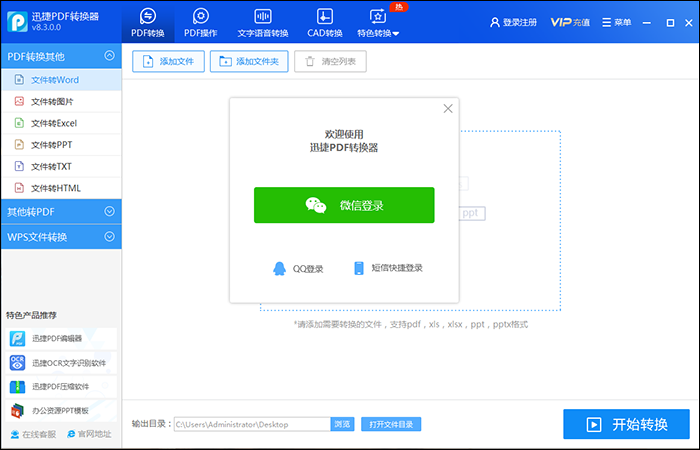This screenshot has height=450, width=700.
Task: Click the 浏览 browse button
Action: 342,424
